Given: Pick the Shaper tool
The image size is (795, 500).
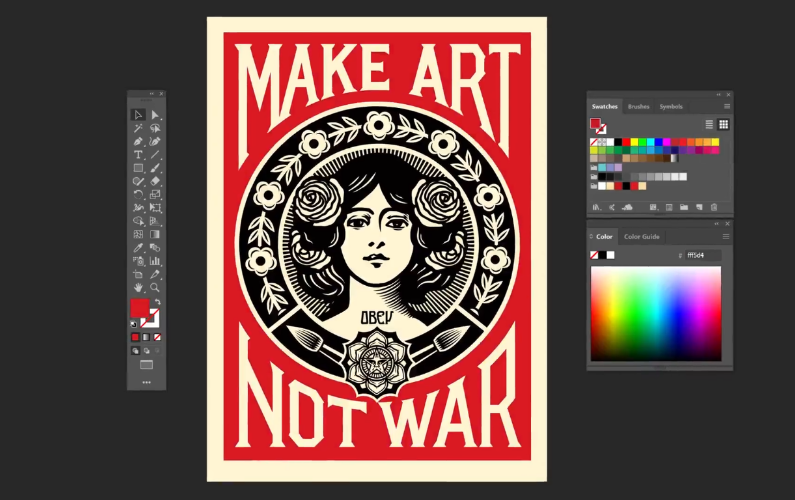Looking at the screenshot, I should 138,181.
